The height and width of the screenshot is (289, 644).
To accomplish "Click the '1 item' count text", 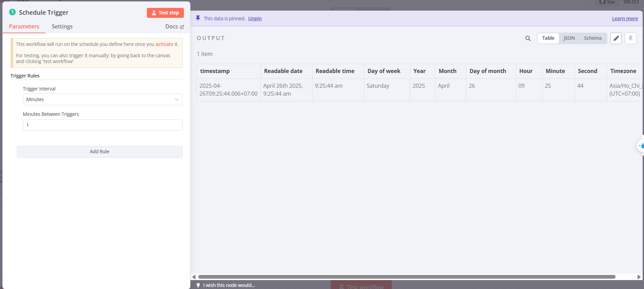I will 205,54.
